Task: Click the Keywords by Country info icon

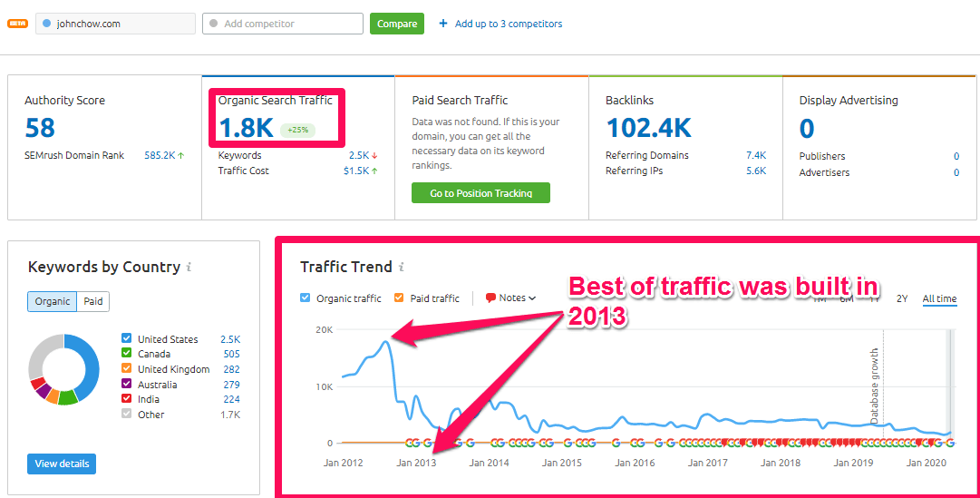Action: click(189, 268)
